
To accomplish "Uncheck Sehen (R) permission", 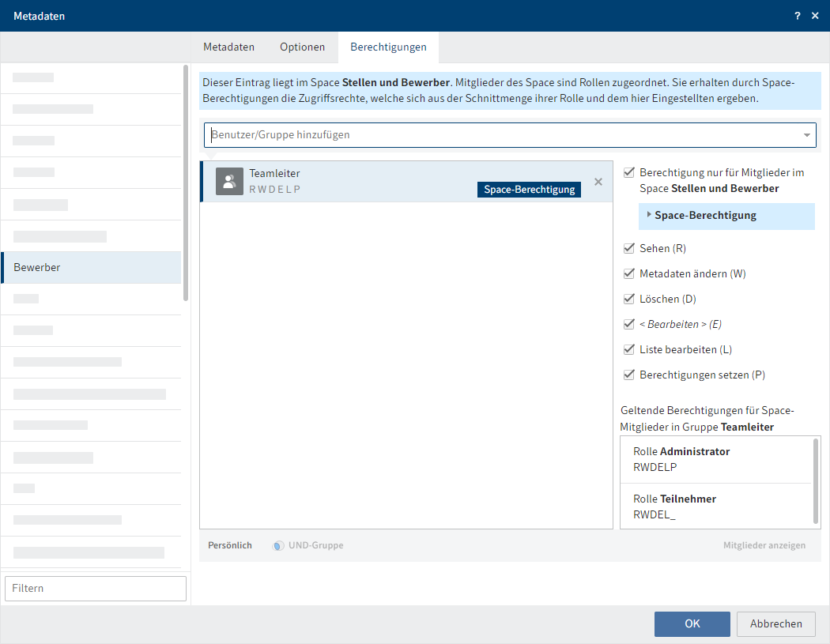I will [629, 248].
